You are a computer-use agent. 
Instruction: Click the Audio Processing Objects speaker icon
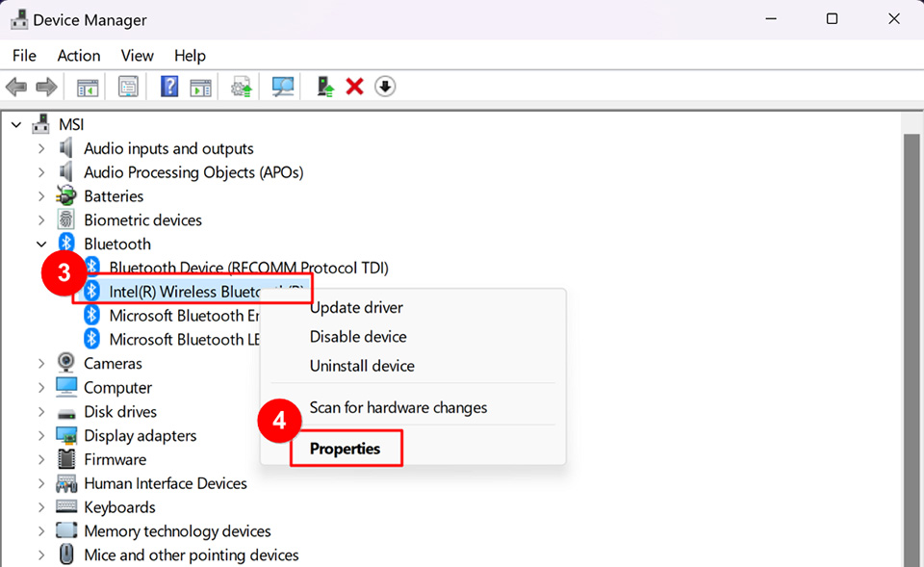point(66,172)
